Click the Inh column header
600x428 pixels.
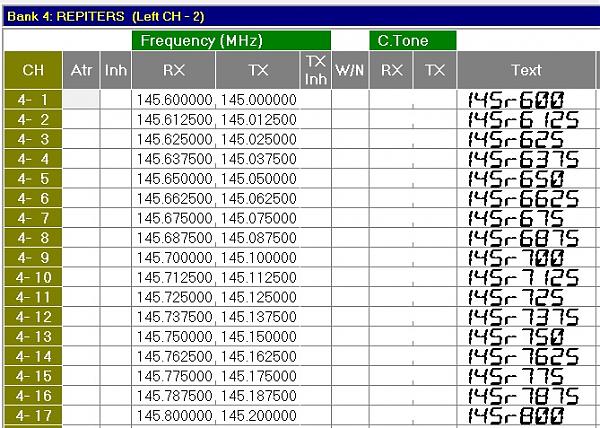point(116,70)
